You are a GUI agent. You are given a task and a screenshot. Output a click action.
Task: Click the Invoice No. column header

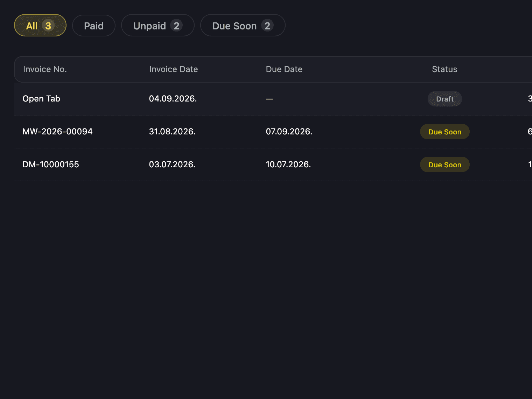[45, 69]
